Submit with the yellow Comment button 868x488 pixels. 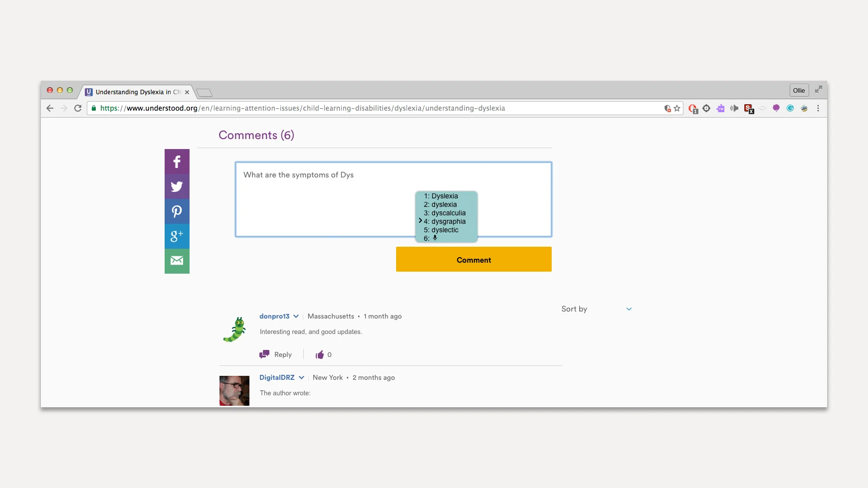click(x=474, y=259)
